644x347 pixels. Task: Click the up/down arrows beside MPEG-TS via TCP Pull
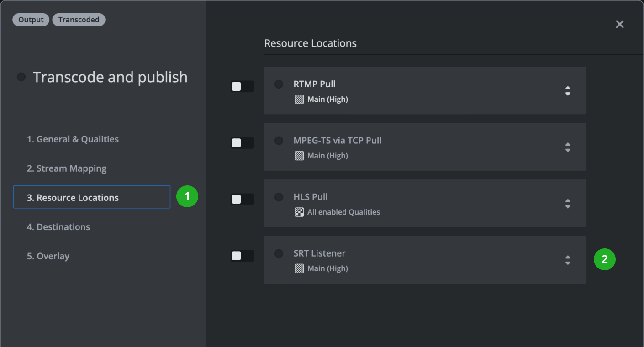click(568, 147)
